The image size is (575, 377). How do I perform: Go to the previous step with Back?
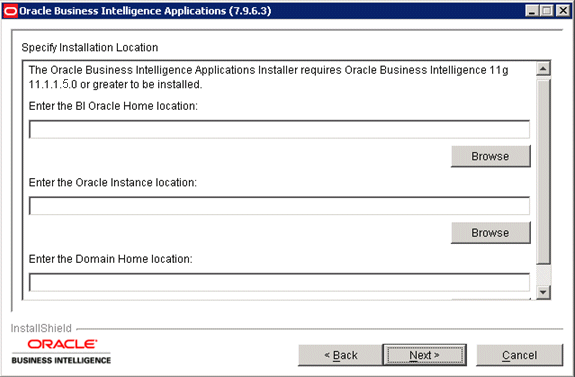click(x=341, y=355)
